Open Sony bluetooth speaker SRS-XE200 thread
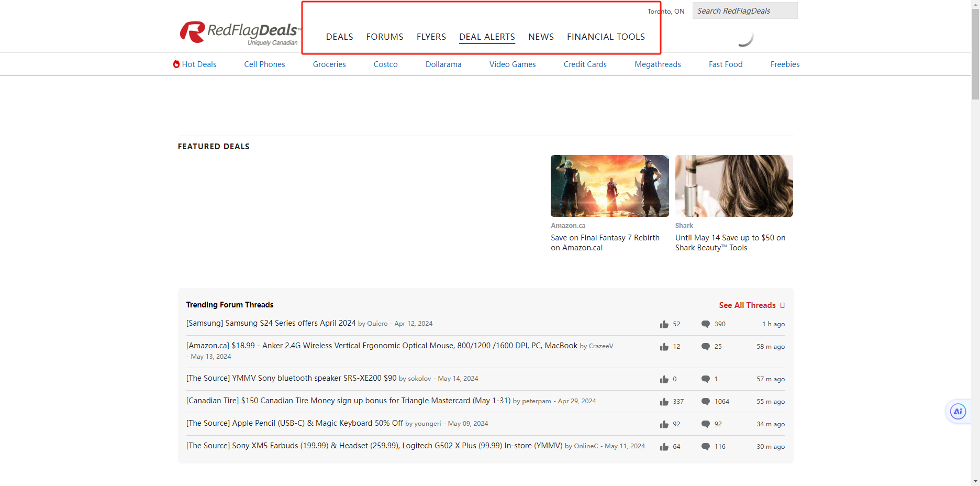Viewport: 980px width, 486px height. click(292, 378)
